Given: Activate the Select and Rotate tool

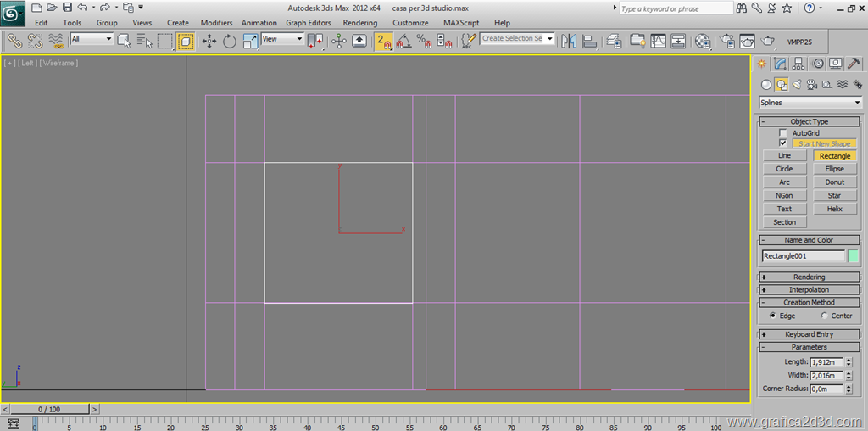Looking at the screenshot, I should coord(230,41).
